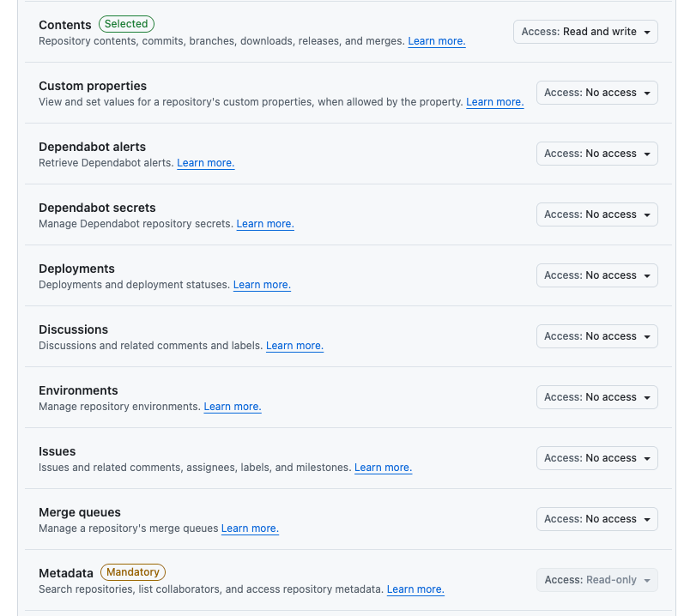This screenshot has height=616, width=684.
Task: Open Learn more link for Discussions
Action: (294, 346)
